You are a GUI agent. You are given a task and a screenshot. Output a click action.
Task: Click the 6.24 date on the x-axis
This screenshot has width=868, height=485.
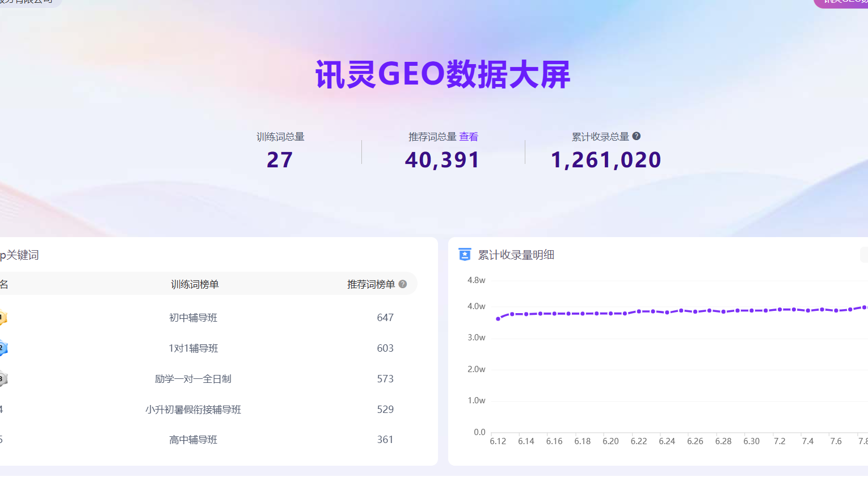tap(667, 441)
